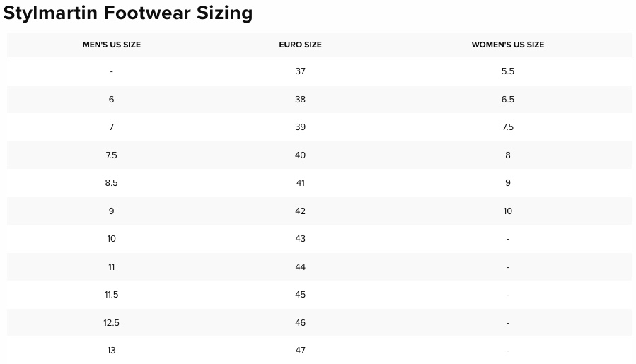This screenshot has width=636, height=364.
Task: Select men's size 7.5 cell
Action: (112, 155)
